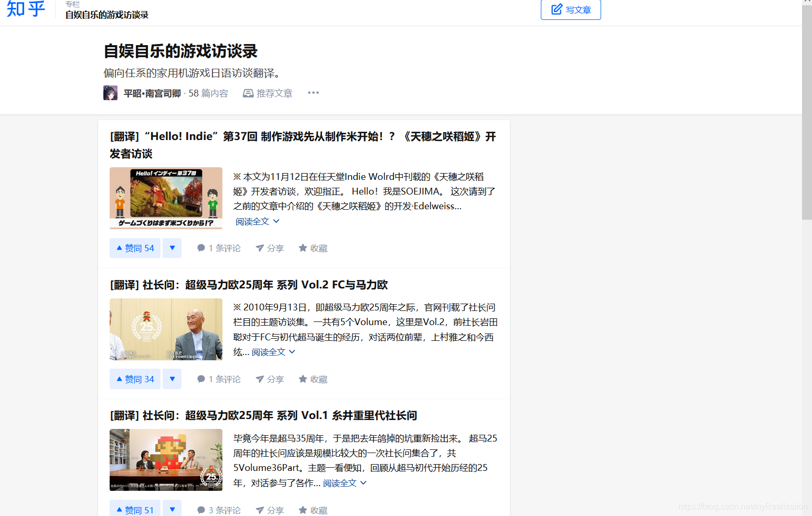Open thumbnail of Vol.2 FC与马力欧 article
Screen dimensions: 812x516
click(166, 329)
